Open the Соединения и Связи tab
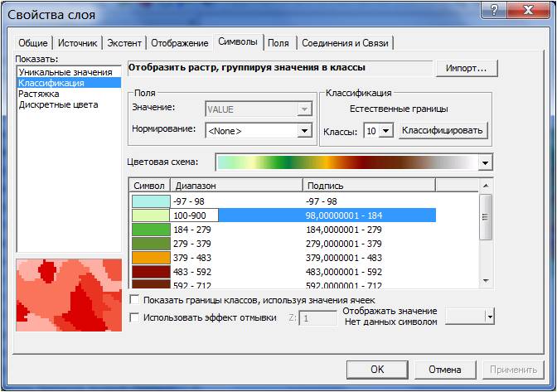The width and height of the screenshot is (557, 392). click(x=345, y=43)
